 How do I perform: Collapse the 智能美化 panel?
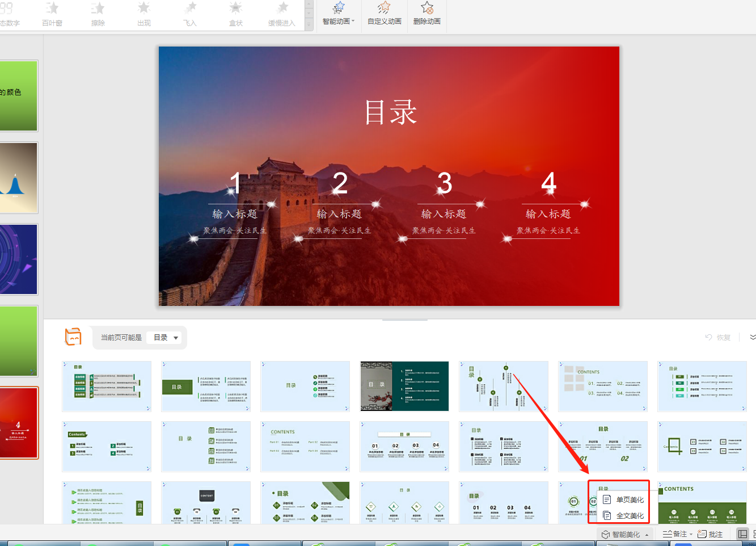click(647, 534)
